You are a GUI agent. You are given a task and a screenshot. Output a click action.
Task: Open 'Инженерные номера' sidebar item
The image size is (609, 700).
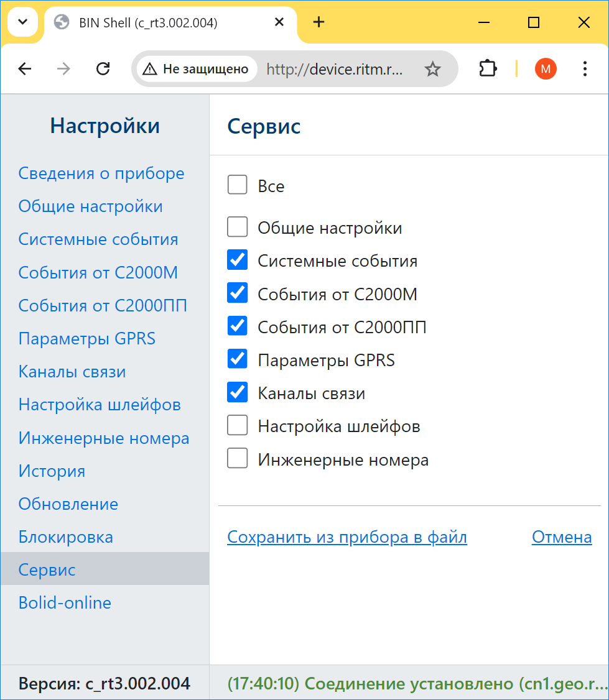(x=104, y=438)
